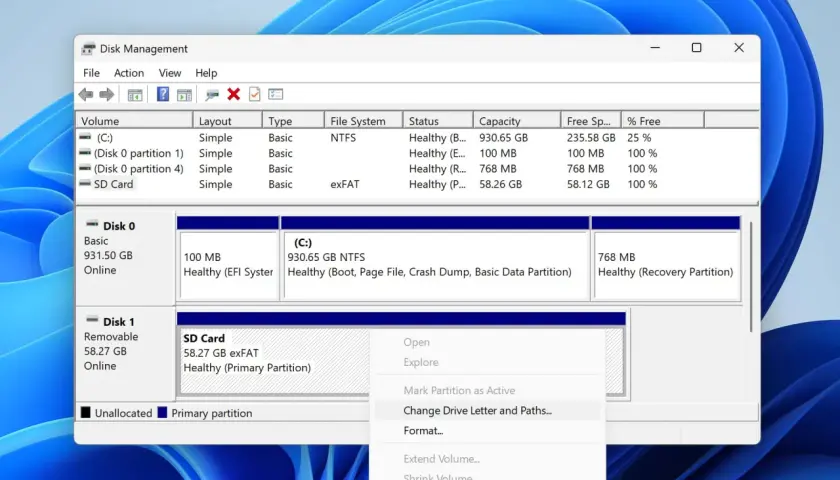Click the greyed Explore context menu entry
Image resolution: width=840 pixels, height=480 pixels.
(487, 363)
